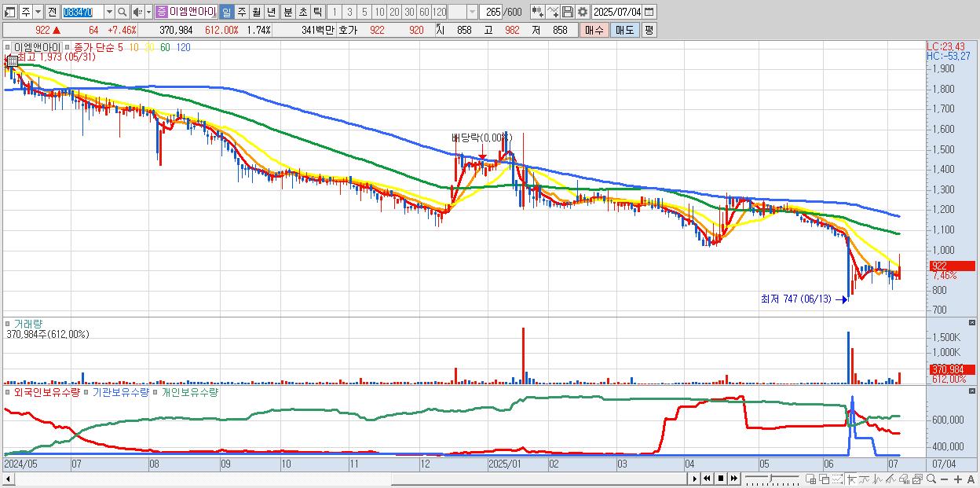Image resolution: width=980 pixels, height=488 pixels.
Task: Click the crosshair cursor tool icon
Action: tap(851, 479)
